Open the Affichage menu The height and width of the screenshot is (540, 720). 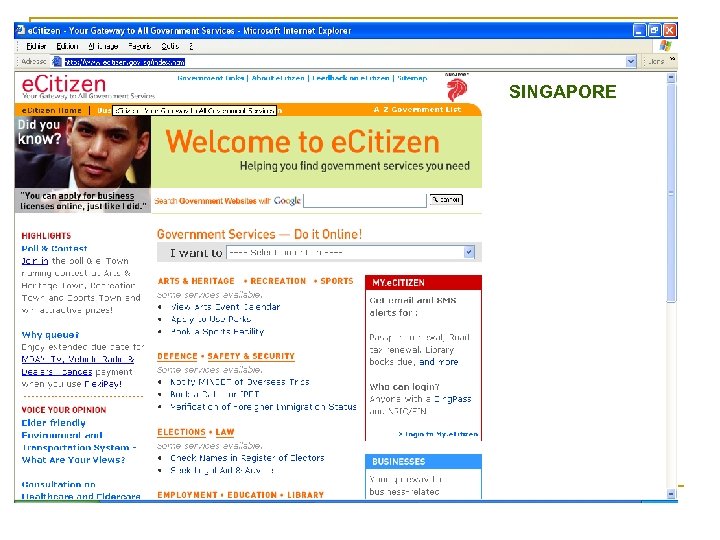coord(103,46)
